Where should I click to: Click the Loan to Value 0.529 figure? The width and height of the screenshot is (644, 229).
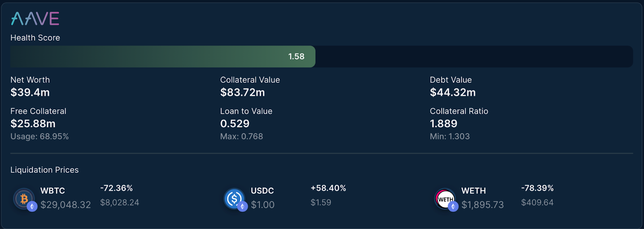tap(235, 124)
